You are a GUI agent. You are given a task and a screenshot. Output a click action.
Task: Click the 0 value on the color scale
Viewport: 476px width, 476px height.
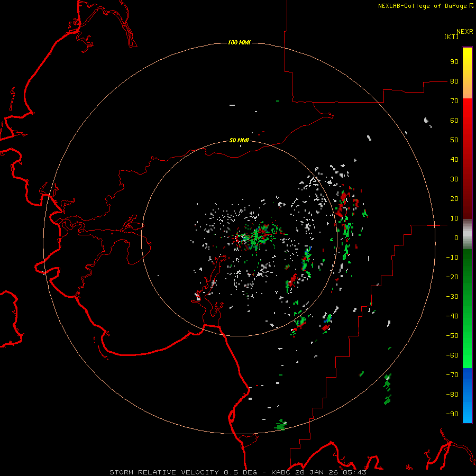coord(456,237)
